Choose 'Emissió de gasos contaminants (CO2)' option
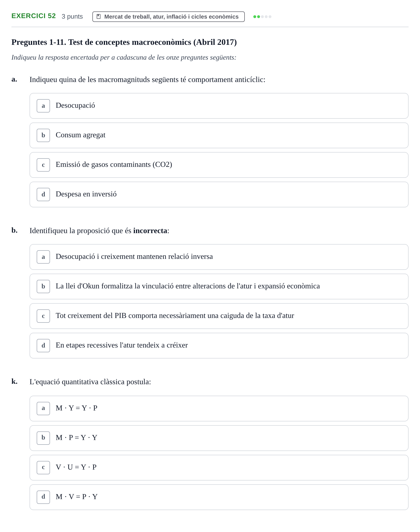The height and width of the screenshot is (532, 420). coord(219,165)
